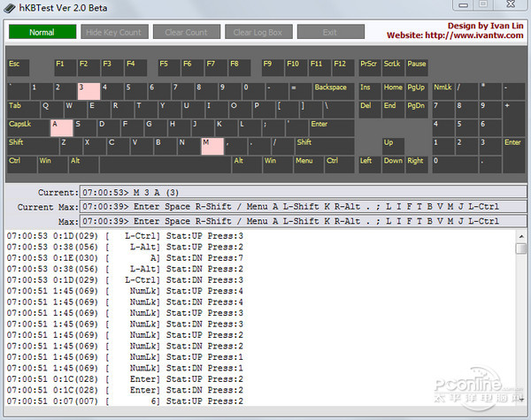Click the PrScr key tile

[369, 66]
